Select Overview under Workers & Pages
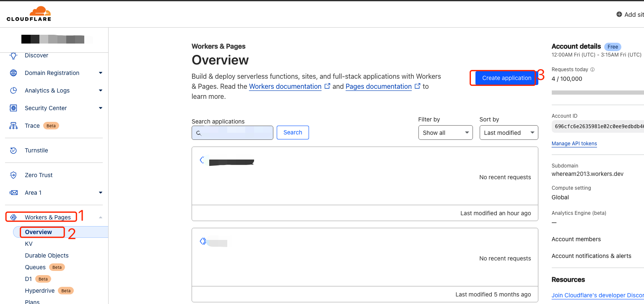 [x=39, y=232]
